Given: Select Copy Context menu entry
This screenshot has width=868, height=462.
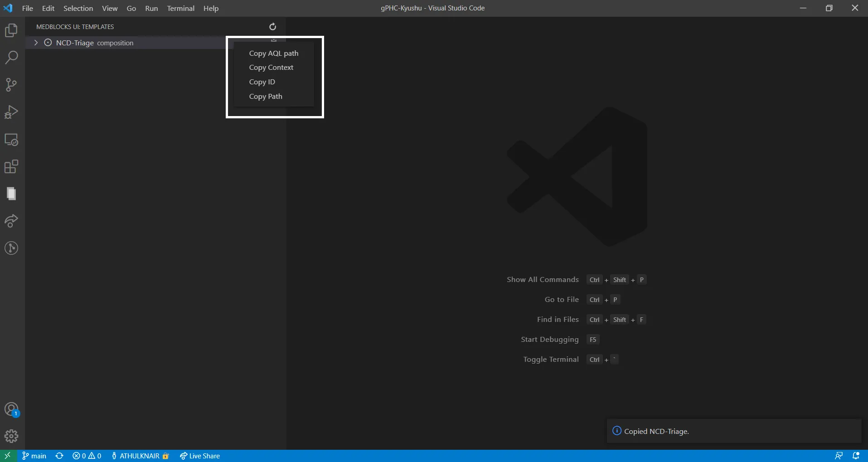Looking at the screenshot, I should [x=271, y=68].
